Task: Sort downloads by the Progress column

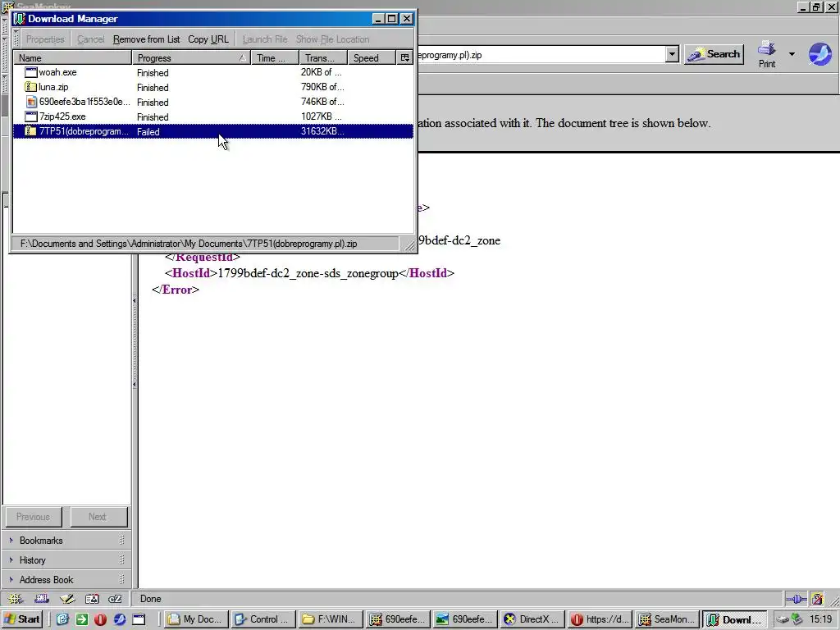Action: tap(191, 58)
